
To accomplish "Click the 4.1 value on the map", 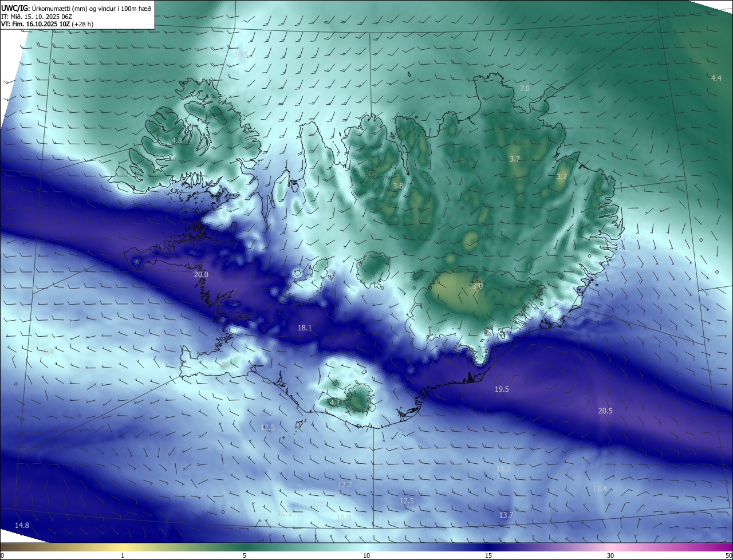I will 335,403.
